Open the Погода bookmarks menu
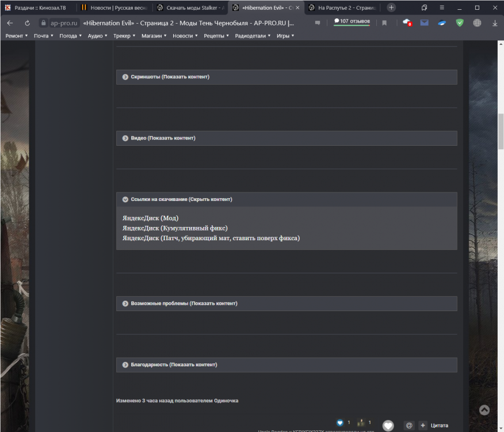504x432 pixels. click(x=68, y=35)
